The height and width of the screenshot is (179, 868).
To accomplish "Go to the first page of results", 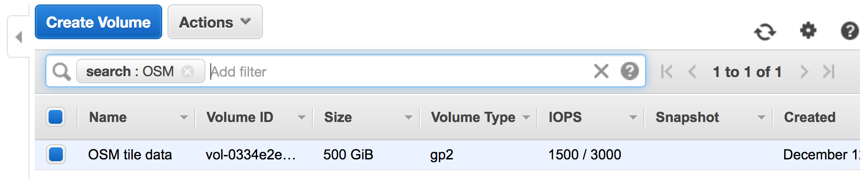I will click(667, 71).
